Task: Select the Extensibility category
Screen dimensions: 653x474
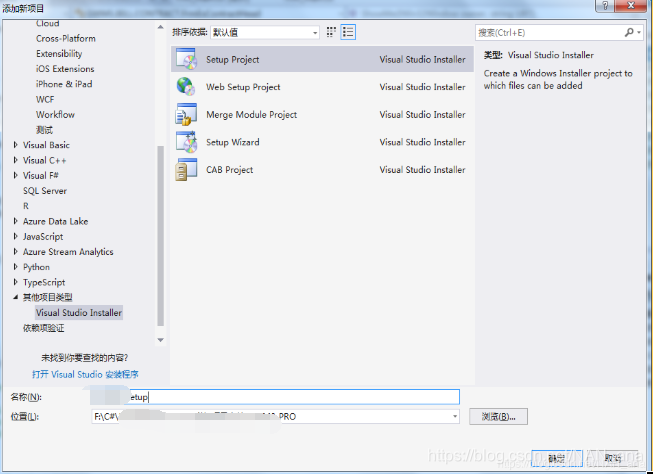Action: 59,54
